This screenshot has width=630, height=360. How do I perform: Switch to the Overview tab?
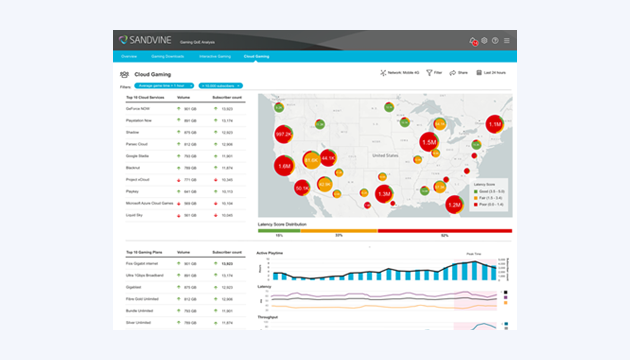click(129, 56)
